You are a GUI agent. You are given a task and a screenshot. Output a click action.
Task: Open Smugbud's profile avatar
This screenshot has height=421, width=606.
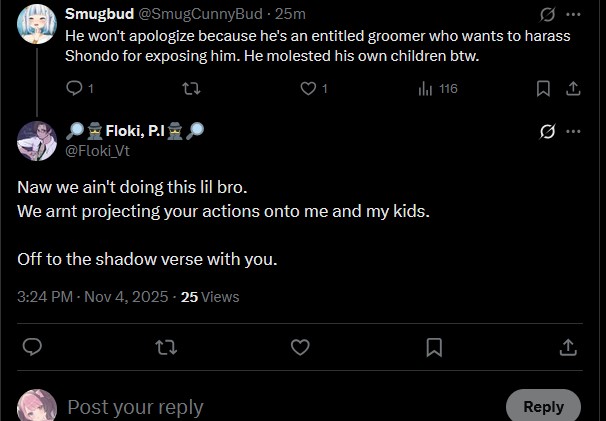pos(37,22)
